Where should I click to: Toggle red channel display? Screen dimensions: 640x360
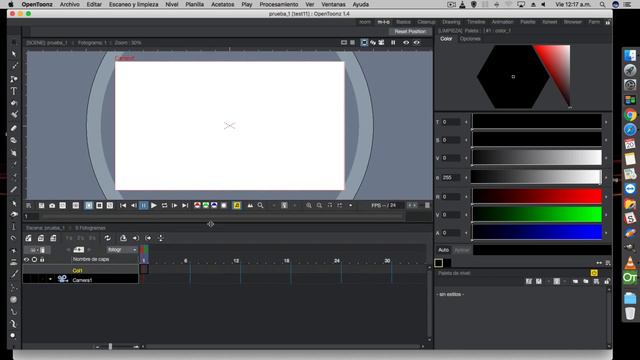click(x=197, y=205)
